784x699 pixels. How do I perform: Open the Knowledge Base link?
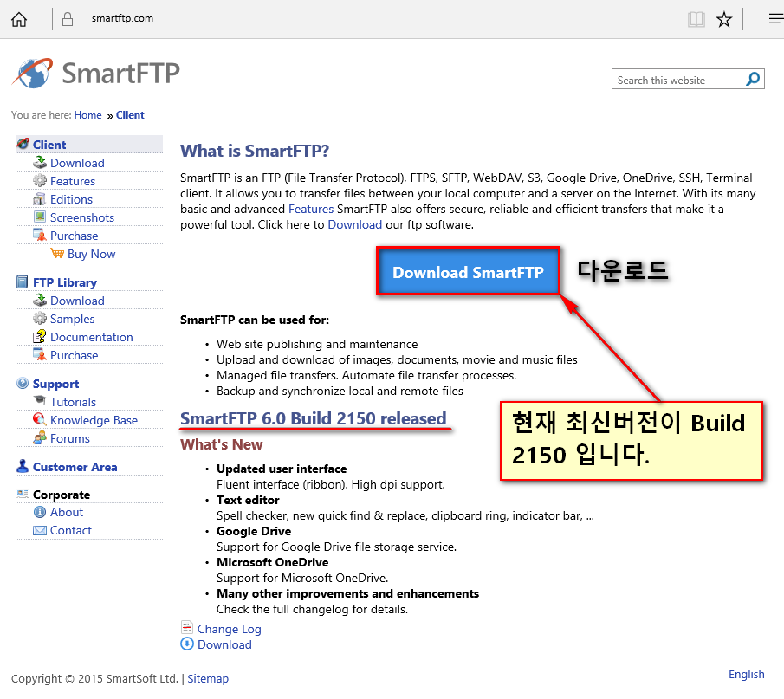tap(94, 420)
